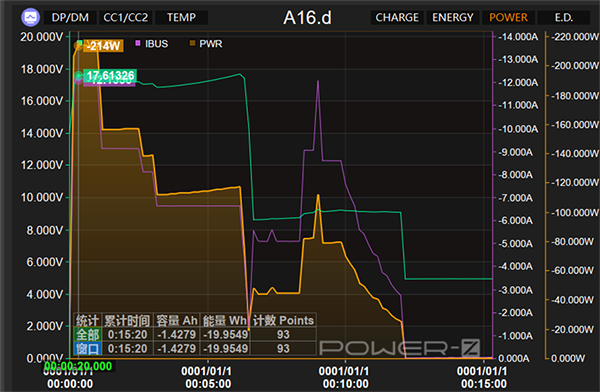
Task: Click the 能量 Wh column header
Action: click(x=225, y=320)
